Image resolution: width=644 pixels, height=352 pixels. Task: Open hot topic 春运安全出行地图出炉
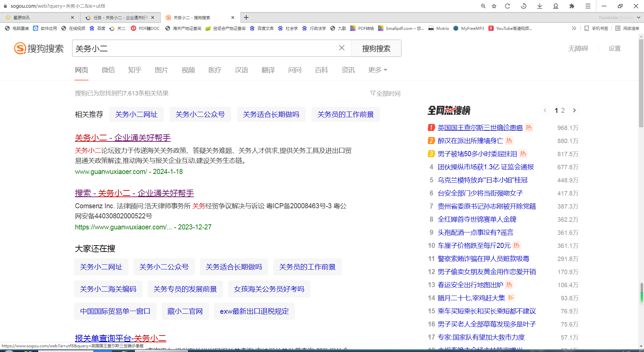(470, 285)
